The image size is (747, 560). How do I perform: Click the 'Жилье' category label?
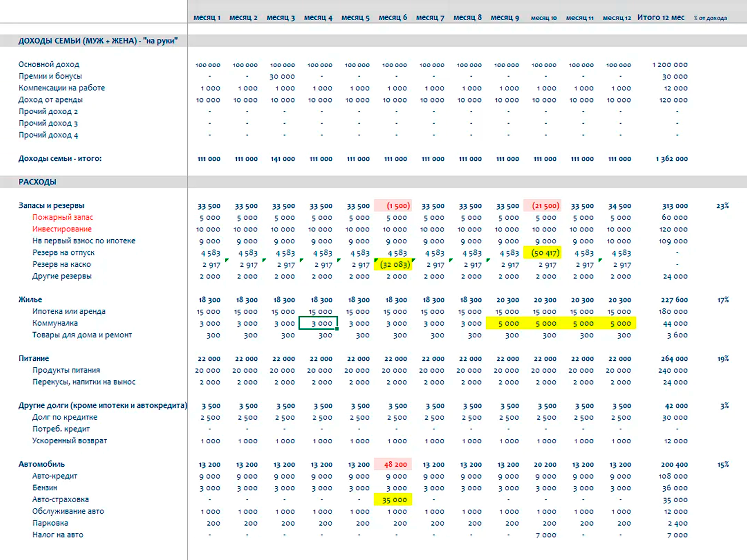point(30,300)
